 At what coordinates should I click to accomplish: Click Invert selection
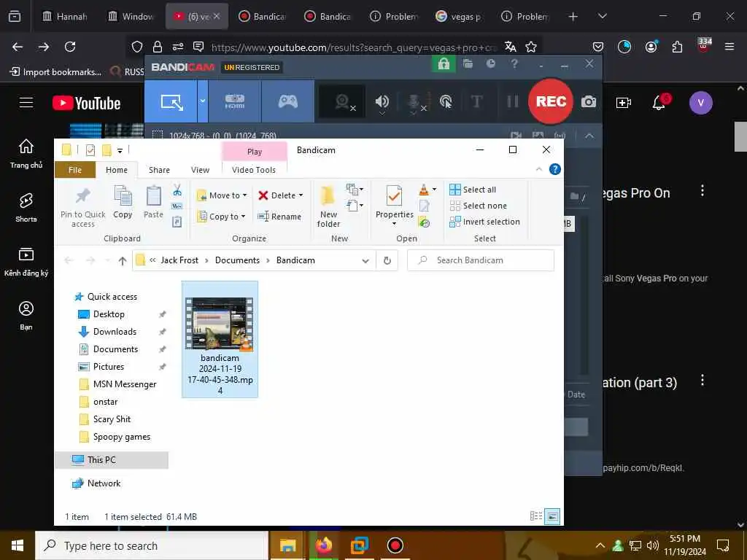pos(484,222)
